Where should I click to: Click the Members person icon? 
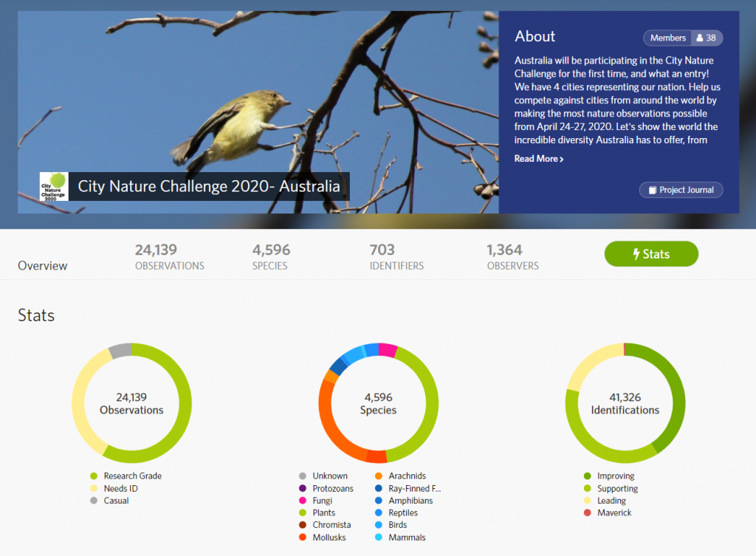tap(700, 38)
